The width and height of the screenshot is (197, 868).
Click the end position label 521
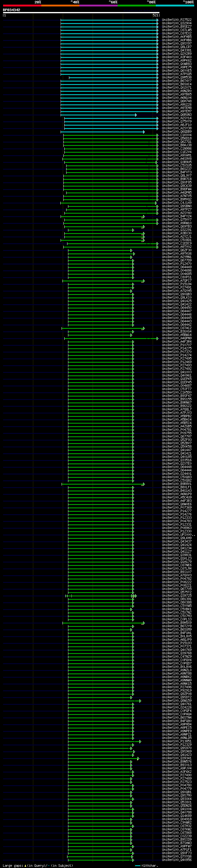coord(155,15)
